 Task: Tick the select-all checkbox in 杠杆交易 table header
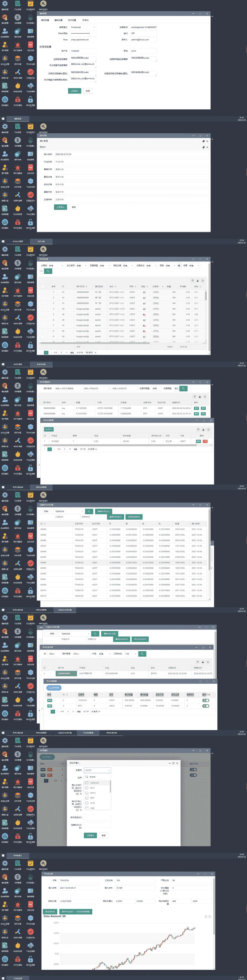42,287
